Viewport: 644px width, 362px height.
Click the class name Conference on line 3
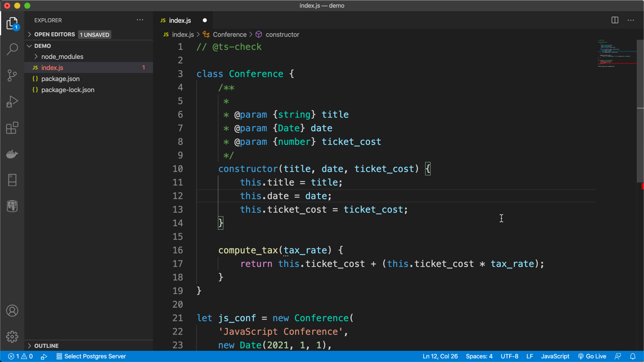(256, 74)
